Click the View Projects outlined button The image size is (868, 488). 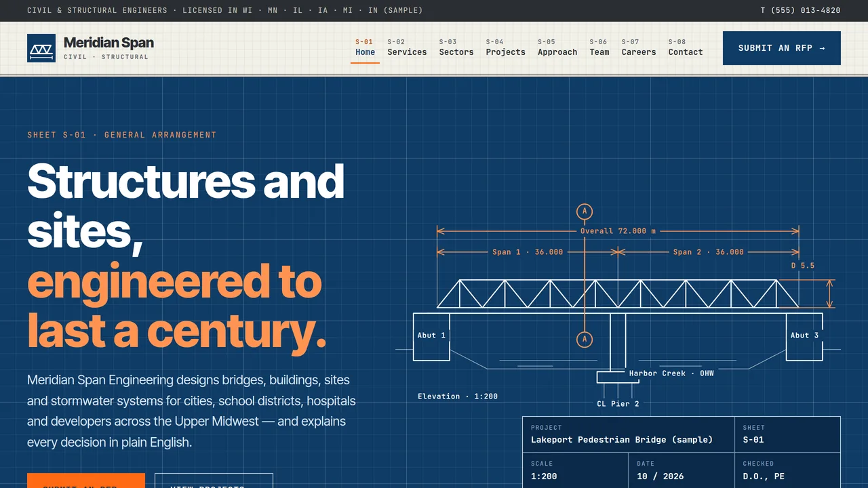point(214,481)
